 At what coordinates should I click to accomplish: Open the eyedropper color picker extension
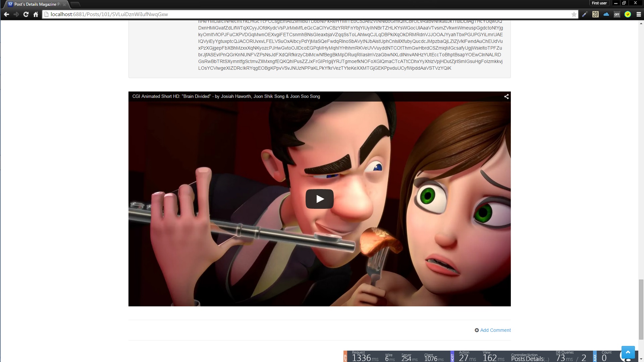(585, 14)
